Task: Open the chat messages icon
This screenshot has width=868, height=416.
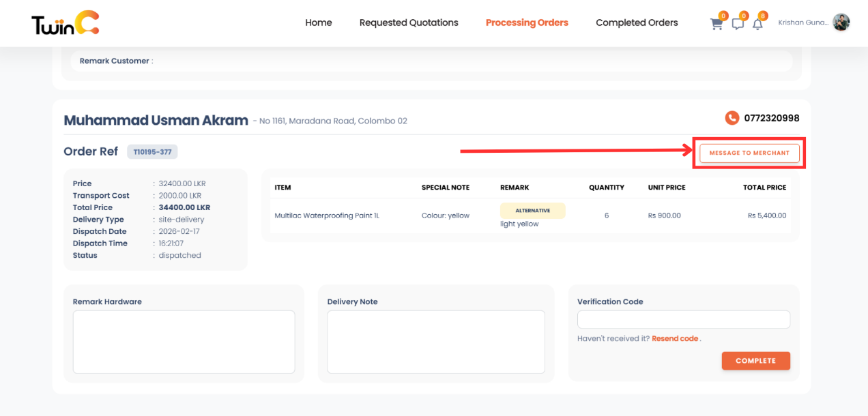Action: click(x=737, y=24)
